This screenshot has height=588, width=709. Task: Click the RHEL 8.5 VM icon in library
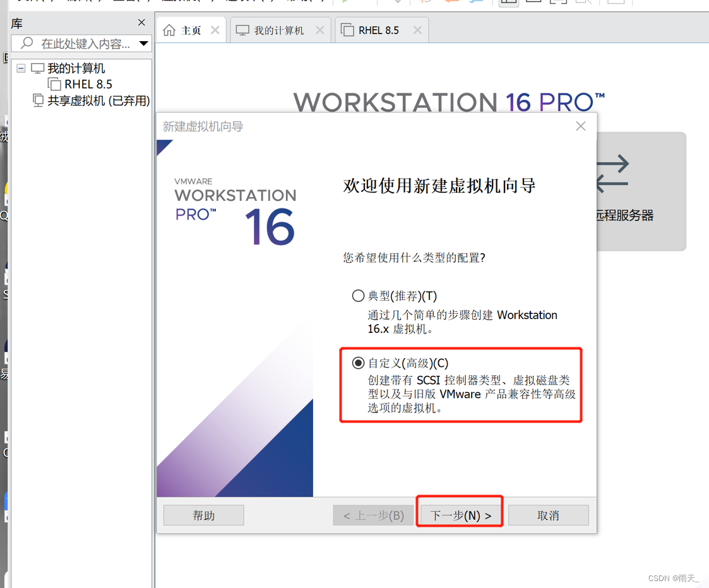(x=54, y=84)
